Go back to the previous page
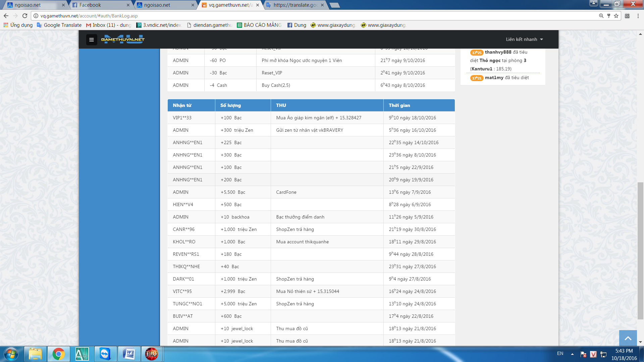Viewport: 644px width, 362px height. tap(6, 16)
